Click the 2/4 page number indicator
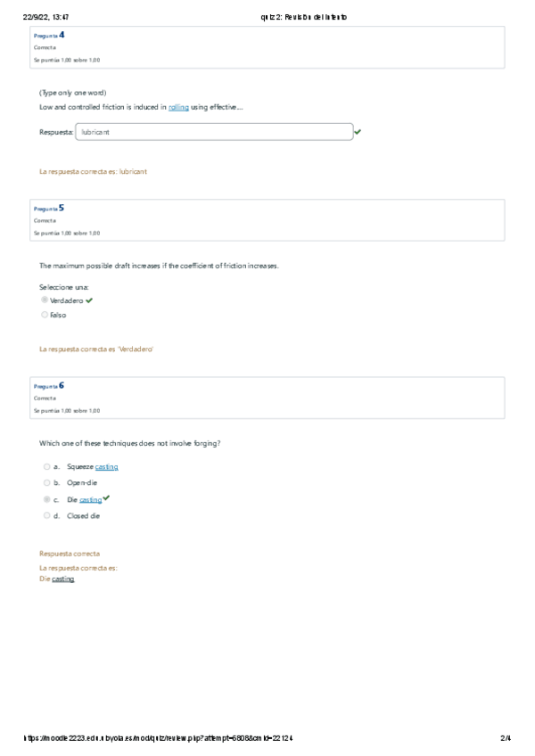535x756 pixels. coord(506,738)
